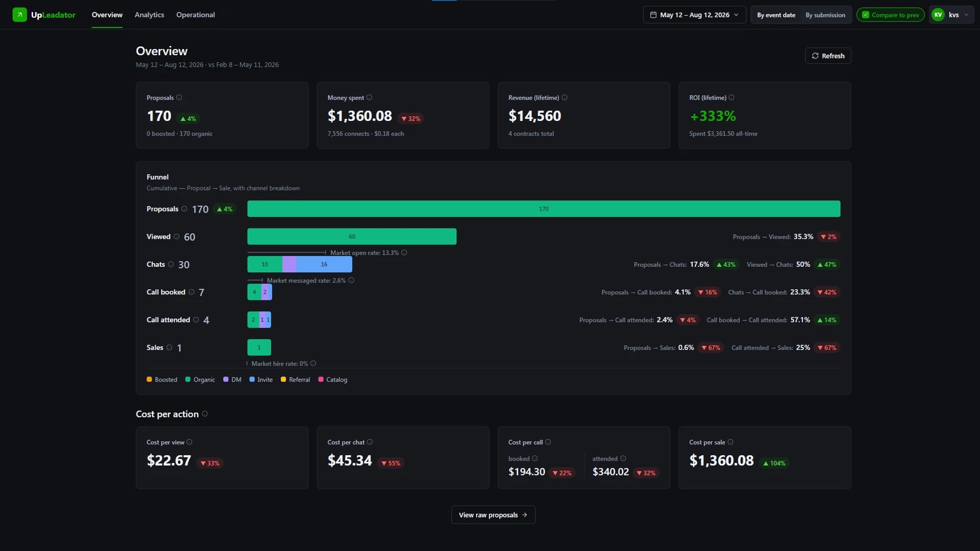
Task: Click the info icon next to Chats row
Action: [x=171, y=264]
